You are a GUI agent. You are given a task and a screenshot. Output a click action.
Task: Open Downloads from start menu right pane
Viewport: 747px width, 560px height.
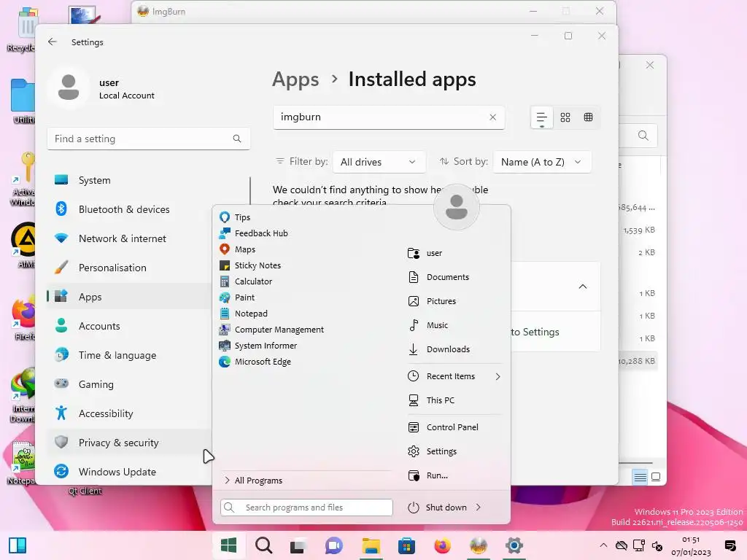coord(438,349)
